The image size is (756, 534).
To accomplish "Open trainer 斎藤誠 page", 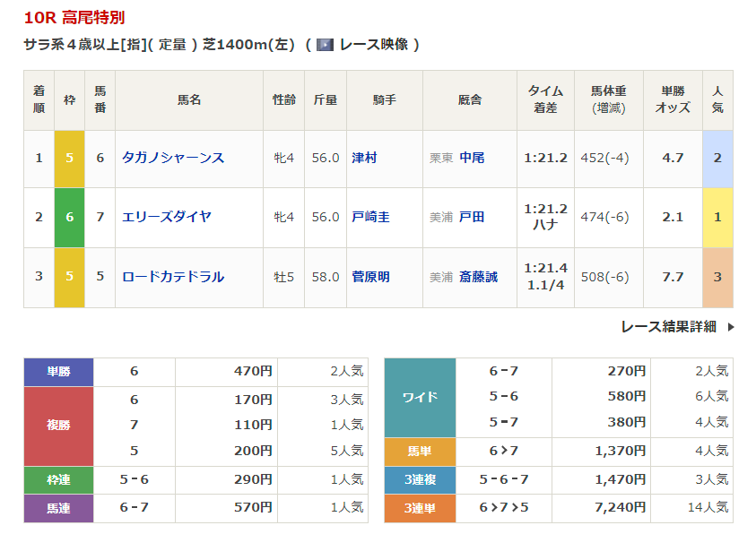I will [x=478, y=277].
